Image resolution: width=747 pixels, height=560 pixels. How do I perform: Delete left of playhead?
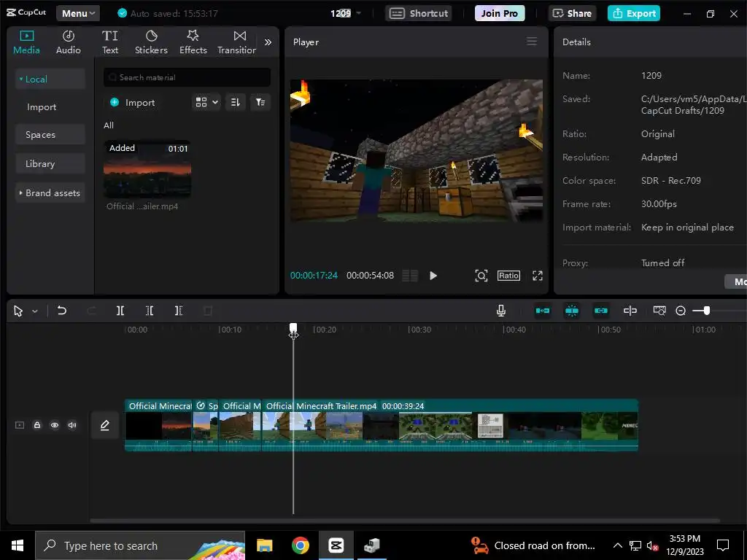coord(149,311)
